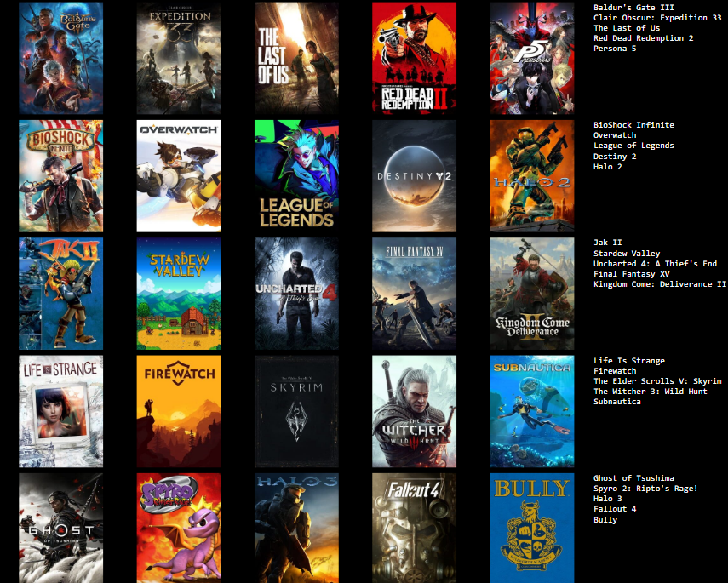Click the "Ghost of Tsushima" list entry
Screen dimensions: 728x583
pyautogui.click(x=633, y=478)
